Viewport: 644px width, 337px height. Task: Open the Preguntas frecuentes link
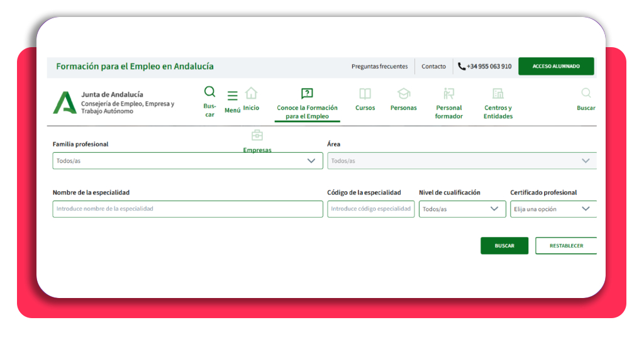(379, 66)
